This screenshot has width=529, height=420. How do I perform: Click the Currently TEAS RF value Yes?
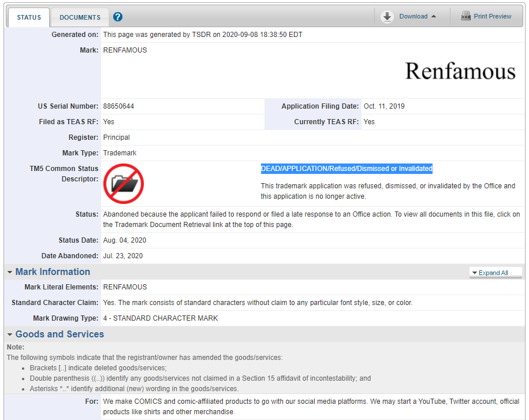[x=369, y=121]
